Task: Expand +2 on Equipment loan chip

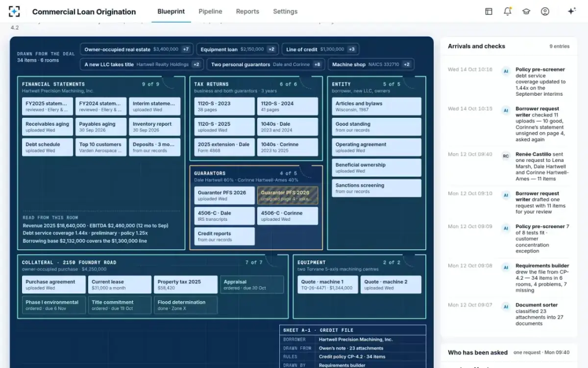Action: [271, 50]
